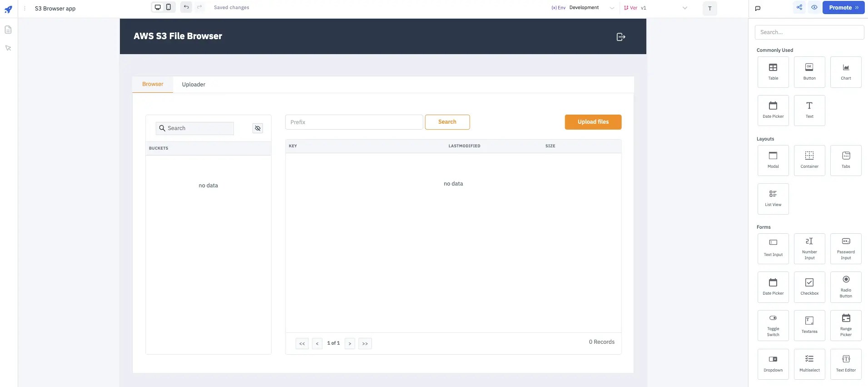Open the Ver v1 version dropdown
Screen dimensions: 868x387
[655, 8]
